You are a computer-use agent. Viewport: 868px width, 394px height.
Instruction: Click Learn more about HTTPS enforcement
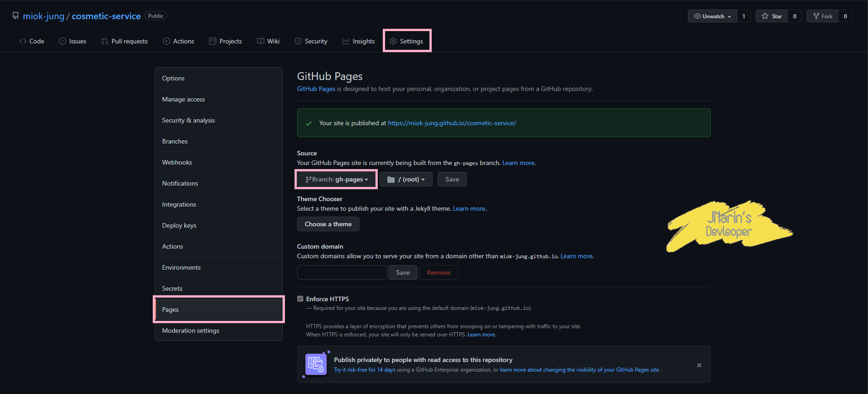tap(481, 335)
